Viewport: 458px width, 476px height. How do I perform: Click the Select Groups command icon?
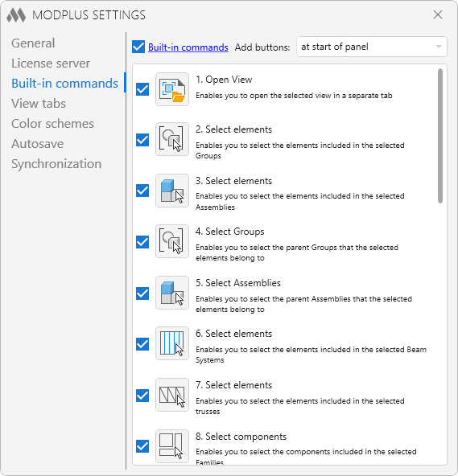pos(172,241)
